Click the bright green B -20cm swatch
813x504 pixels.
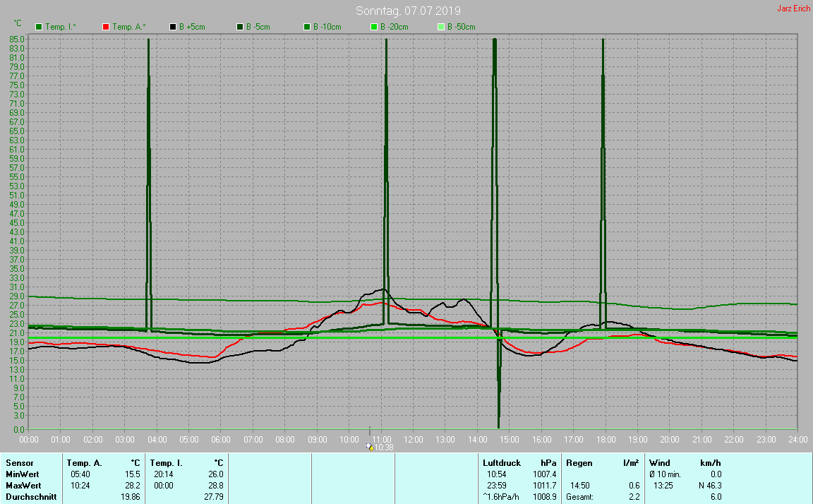(x=374, y=27)
